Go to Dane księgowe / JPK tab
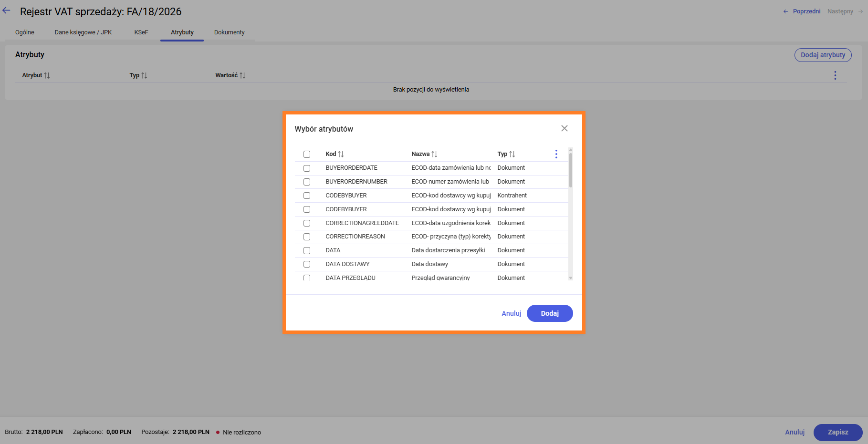 point(83,32)
